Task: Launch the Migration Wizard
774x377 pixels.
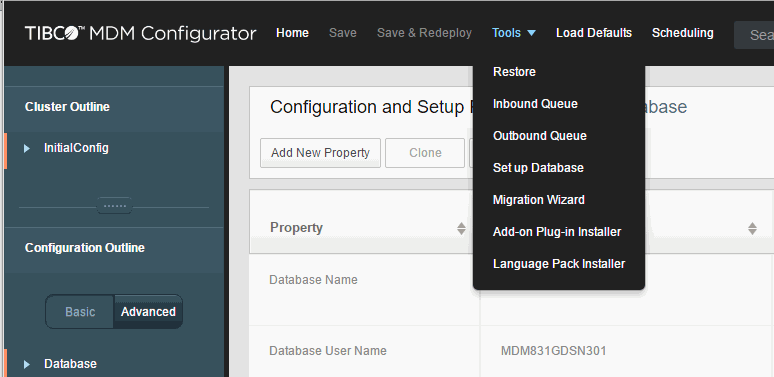Action: 539,200
